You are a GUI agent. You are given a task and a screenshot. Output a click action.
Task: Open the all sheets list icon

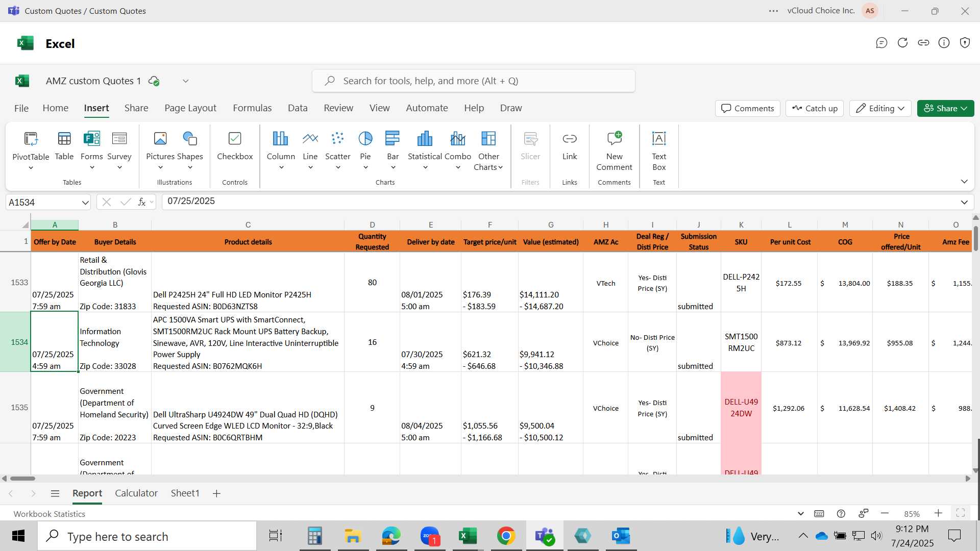click(55, 493)
